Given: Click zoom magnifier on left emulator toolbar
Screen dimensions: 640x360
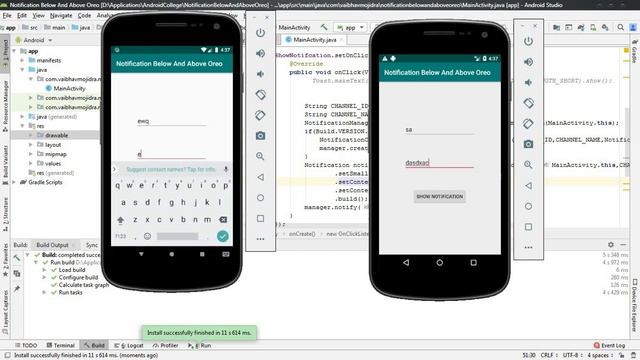Looking at the screenshot, I should point(260,156).
